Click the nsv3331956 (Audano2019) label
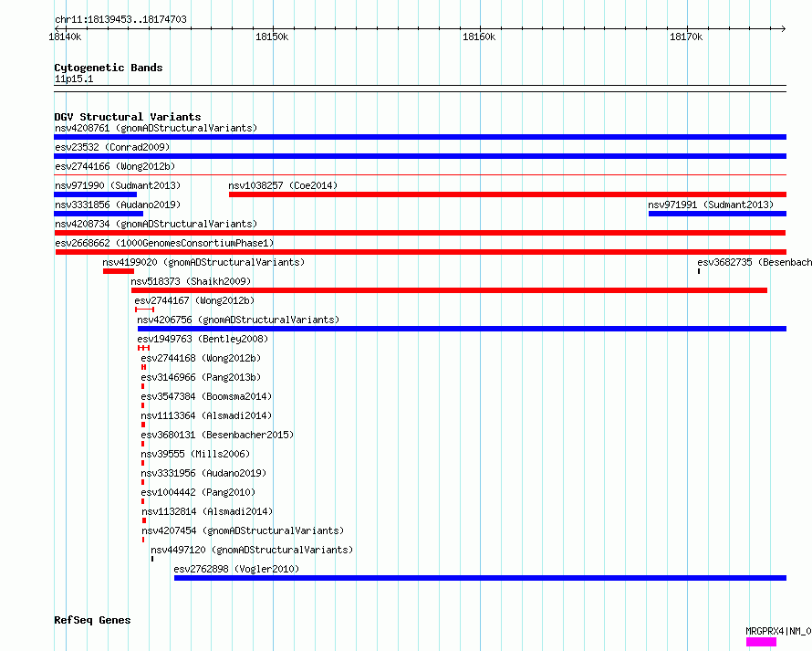The image size is (812, 651). point(203,473)
